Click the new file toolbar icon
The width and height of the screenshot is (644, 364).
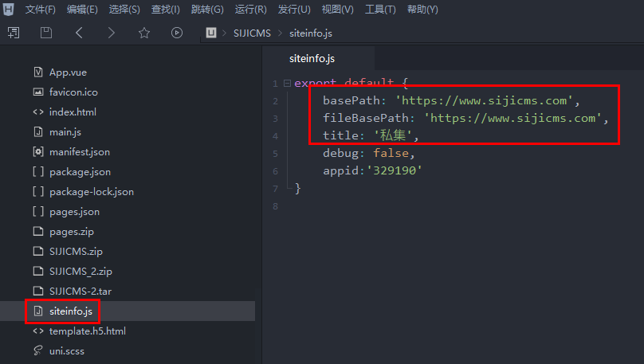[x=14, y=33]
